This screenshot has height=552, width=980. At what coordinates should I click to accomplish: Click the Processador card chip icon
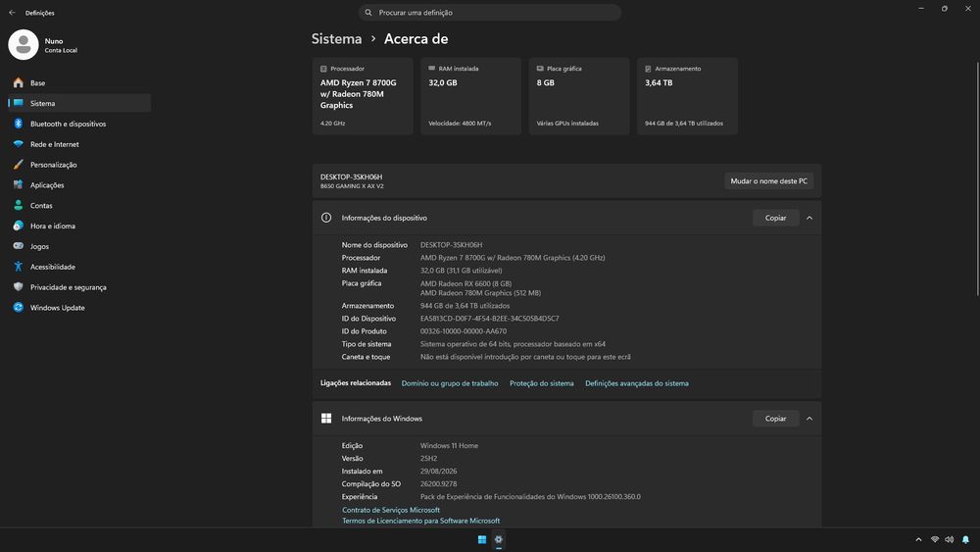323,69
